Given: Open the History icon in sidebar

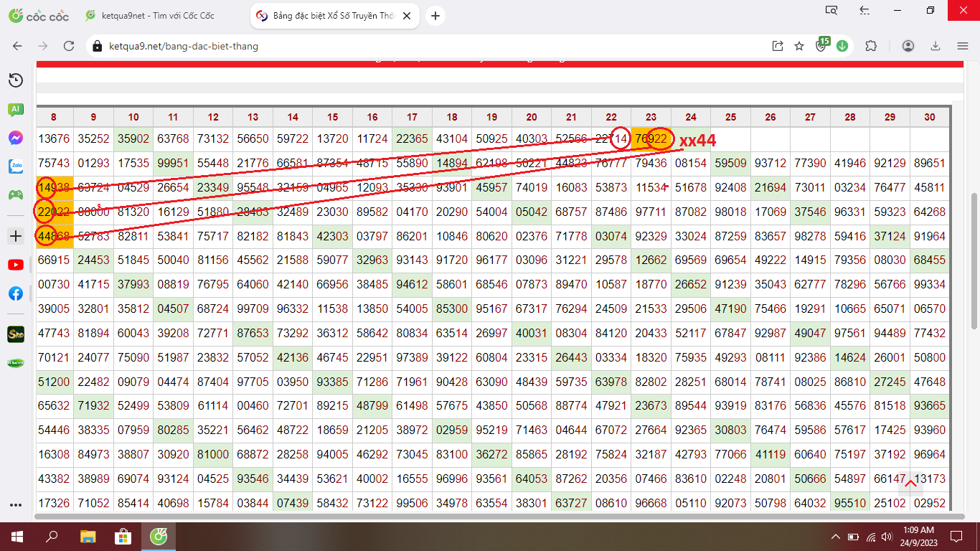Looking at the screenshot, I should pyautogui.click(x=15, y=80).
